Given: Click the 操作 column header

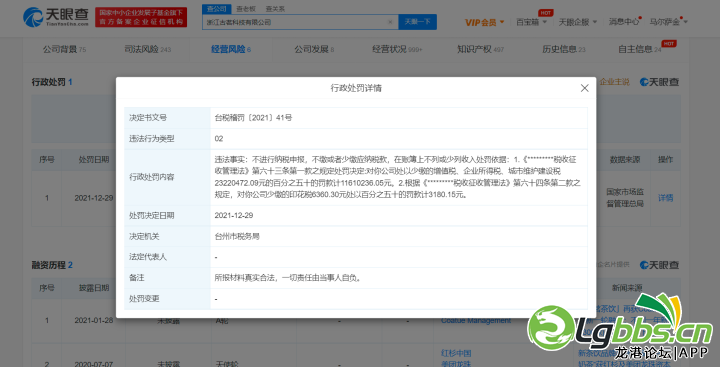Looking at the screenshot, I should [x=665, y=160].
